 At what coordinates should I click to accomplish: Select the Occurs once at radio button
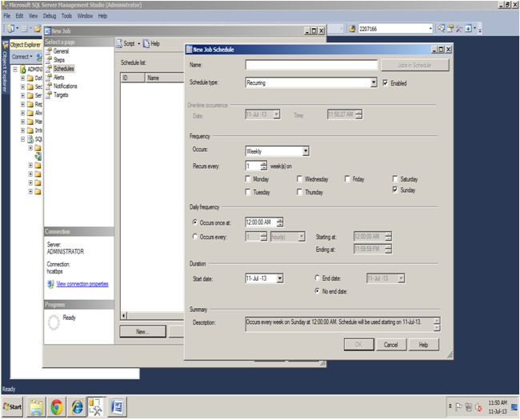point(195,222)
